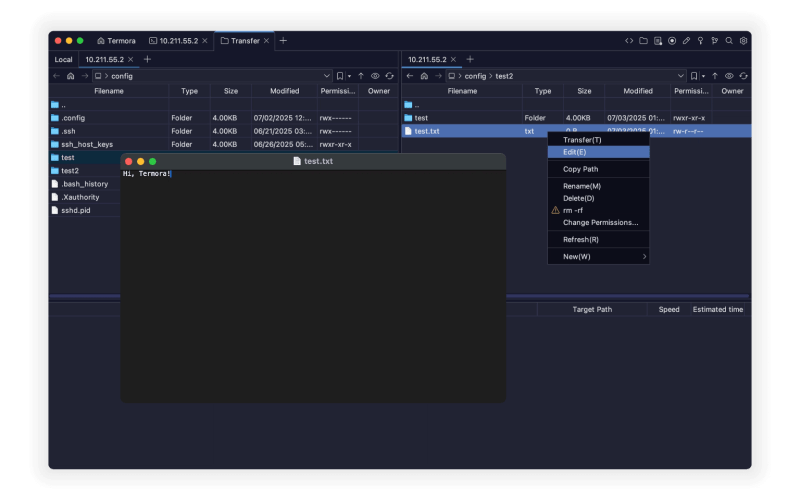Open the settings gear icon

click(743, 41)
